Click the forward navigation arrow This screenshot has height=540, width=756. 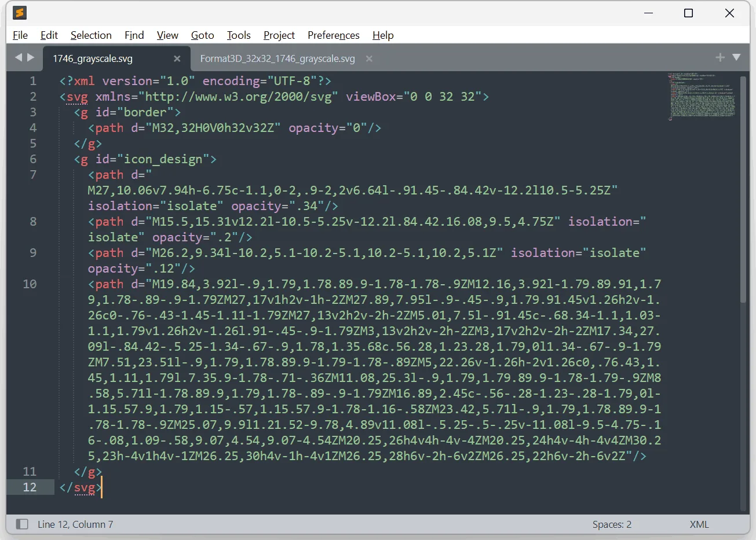30,58
